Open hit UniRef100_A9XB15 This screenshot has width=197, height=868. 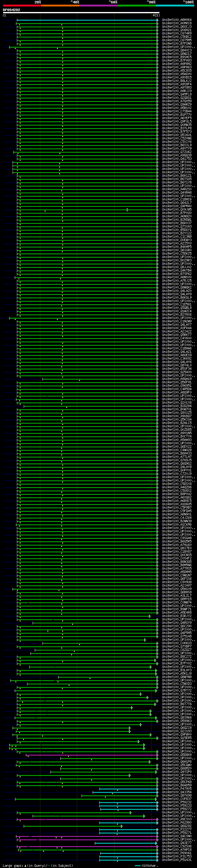(x=177, y=77)
